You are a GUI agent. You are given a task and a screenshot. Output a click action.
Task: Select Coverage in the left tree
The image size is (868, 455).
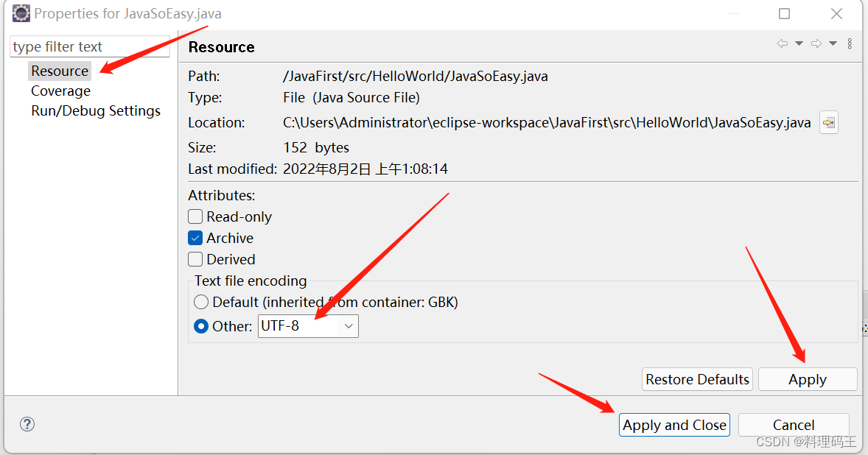60,91
